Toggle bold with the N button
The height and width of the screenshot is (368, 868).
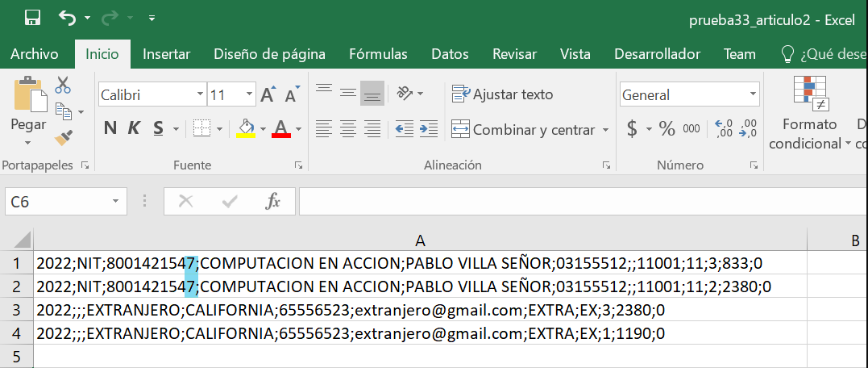(x=110, y=129)
